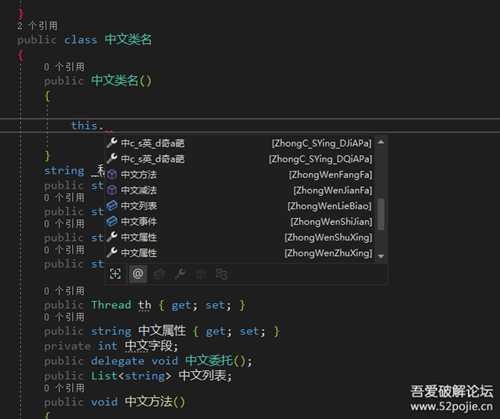This screenshot has width=500, height=419.
Task: Click class name 中文类名 after 'class'
Action: 128,39
